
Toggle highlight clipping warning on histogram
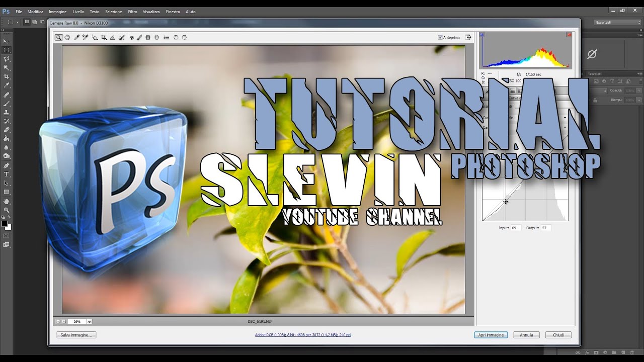(569, 35)
